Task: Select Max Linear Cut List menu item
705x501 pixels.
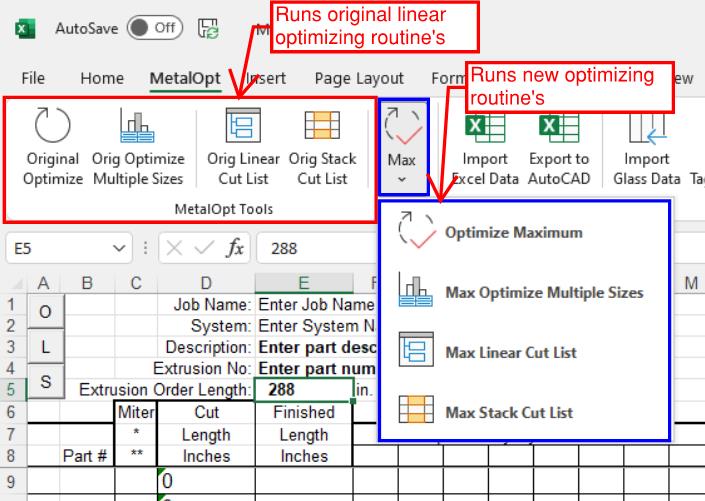Action: (x=525, y=352)
